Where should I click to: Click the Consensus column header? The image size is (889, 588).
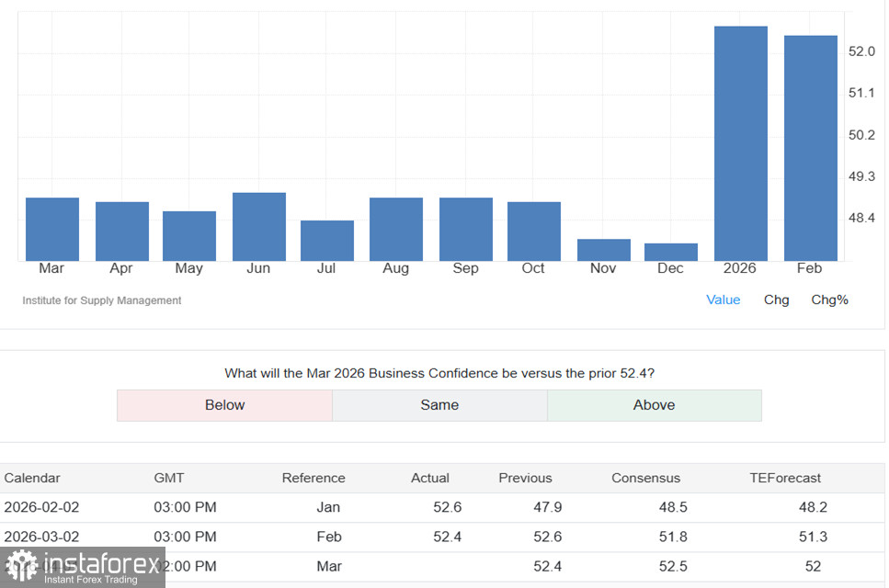[645, 478]
